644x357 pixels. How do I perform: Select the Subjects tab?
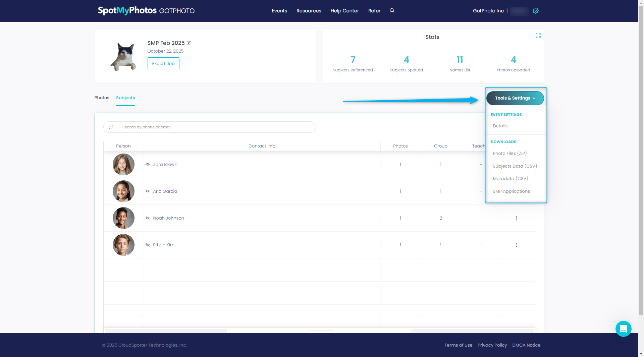[x=125, y=98]
